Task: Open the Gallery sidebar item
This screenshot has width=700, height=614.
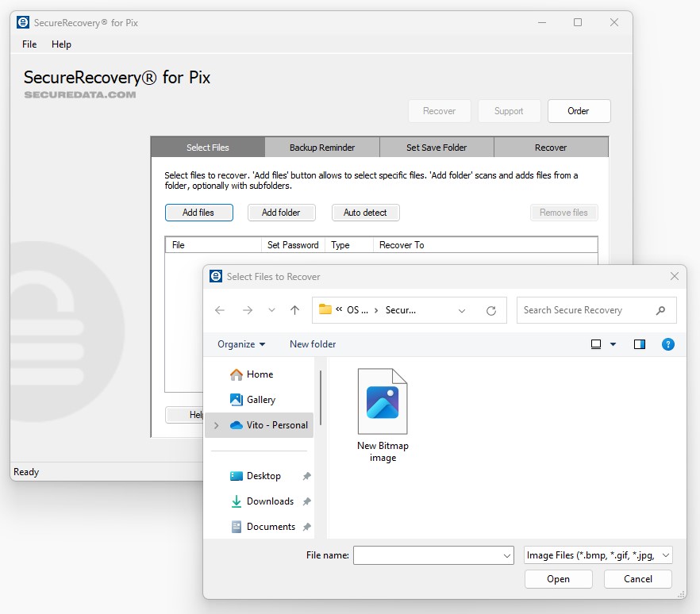Action: pyautogui.click(x=262, y=399)
